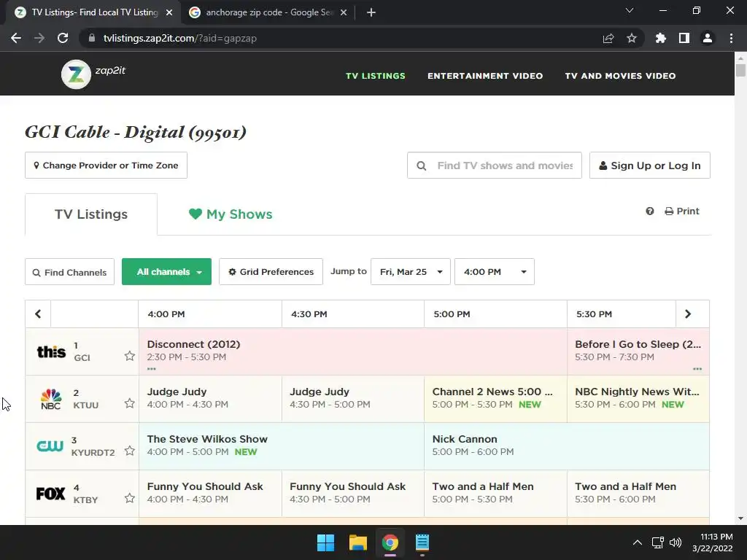Viewport: 747px width, 560px height.
Task: Open network status tray icon
Action: 658,542
